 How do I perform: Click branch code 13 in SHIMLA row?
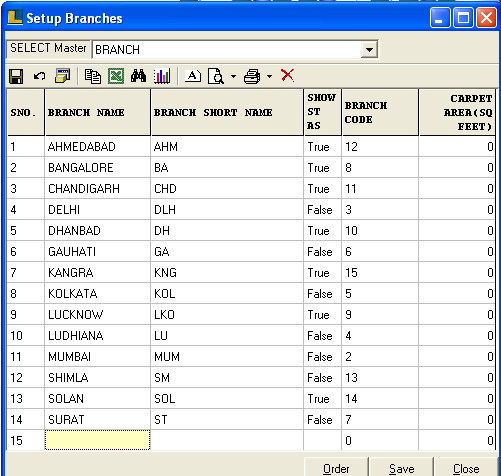[x=380, y=377]
